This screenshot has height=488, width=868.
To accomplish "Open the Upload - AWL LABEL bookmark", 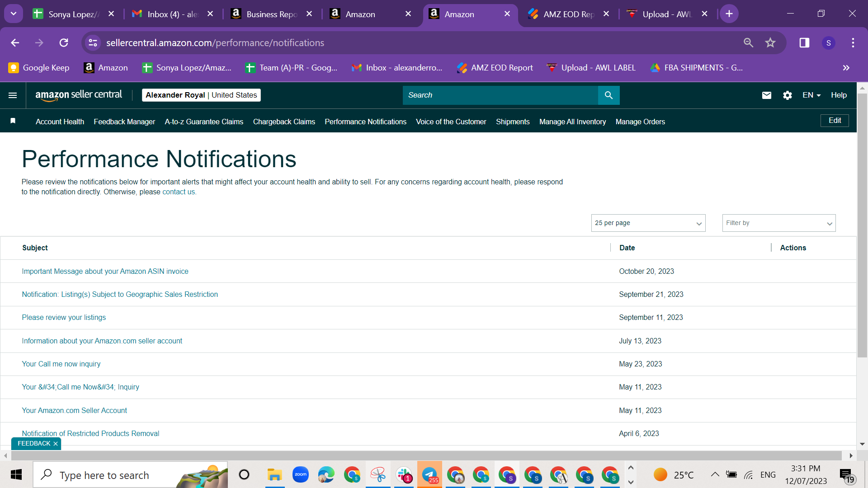I will (x=591, y=68).
